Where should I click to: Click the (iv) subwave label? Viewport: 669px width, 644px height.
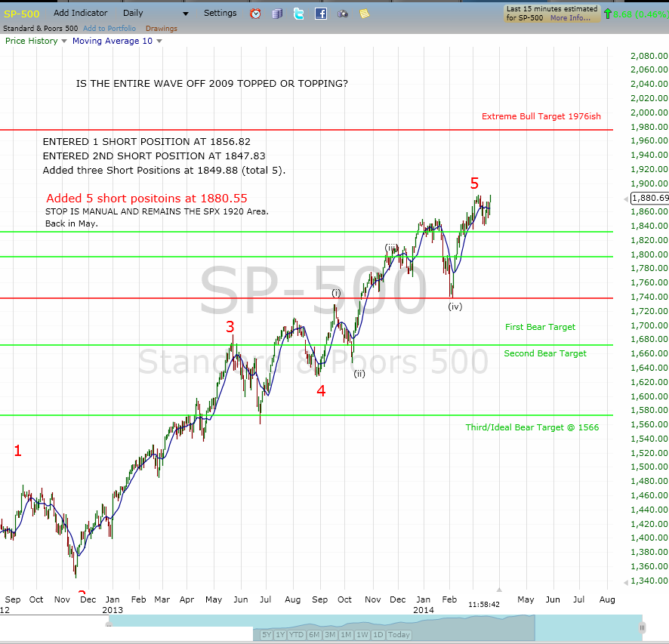[455, 307]
